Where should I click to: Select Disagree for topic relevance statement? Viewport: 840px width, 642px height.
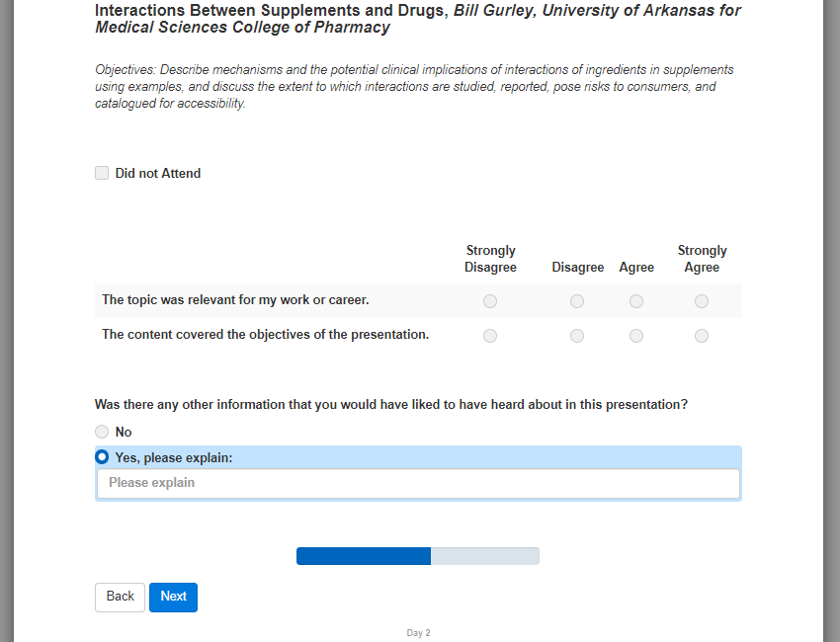click(x=577, y=301)
